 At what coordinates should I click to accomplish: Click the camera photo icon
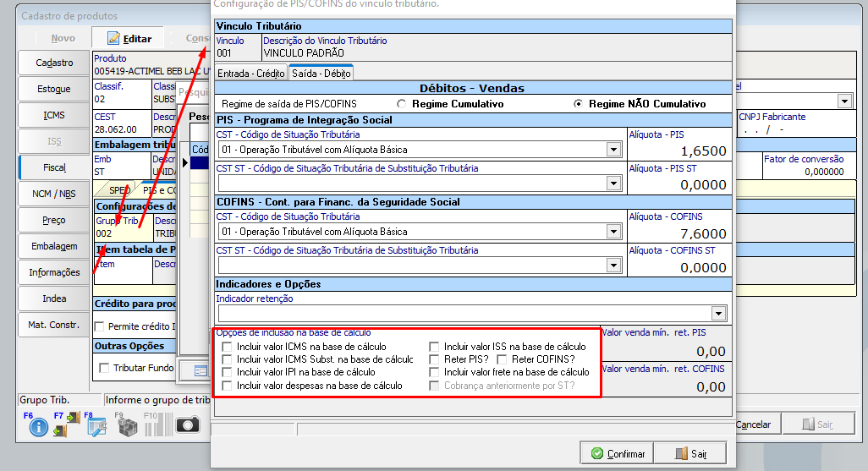[x=187, y=425]
